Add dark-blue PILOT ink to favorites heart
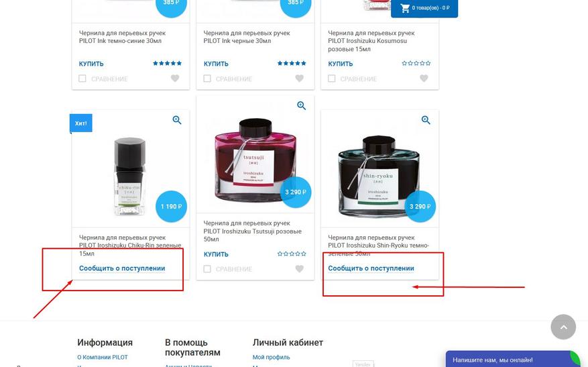This screenshot has height=367, width=588. click(175, 78)
